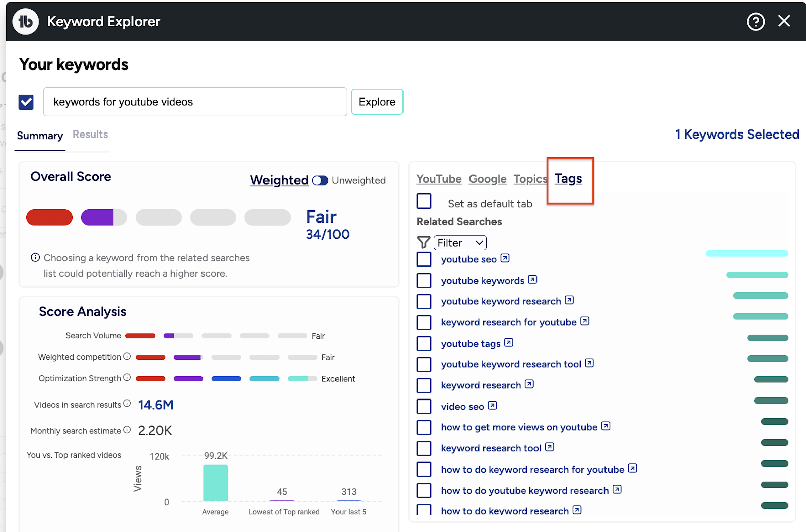Click youtube seo relevance bar
806x532 pixels.
pos(747,253)
